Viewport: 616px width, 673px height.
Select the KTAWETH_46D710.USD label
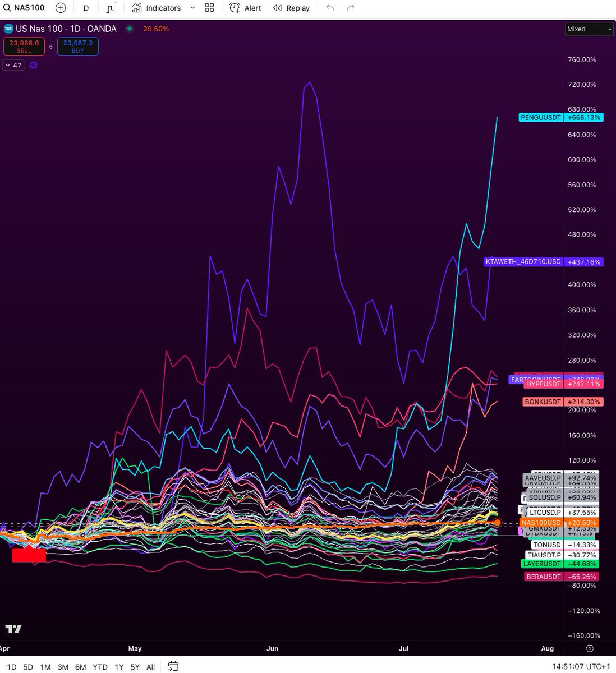544,262
